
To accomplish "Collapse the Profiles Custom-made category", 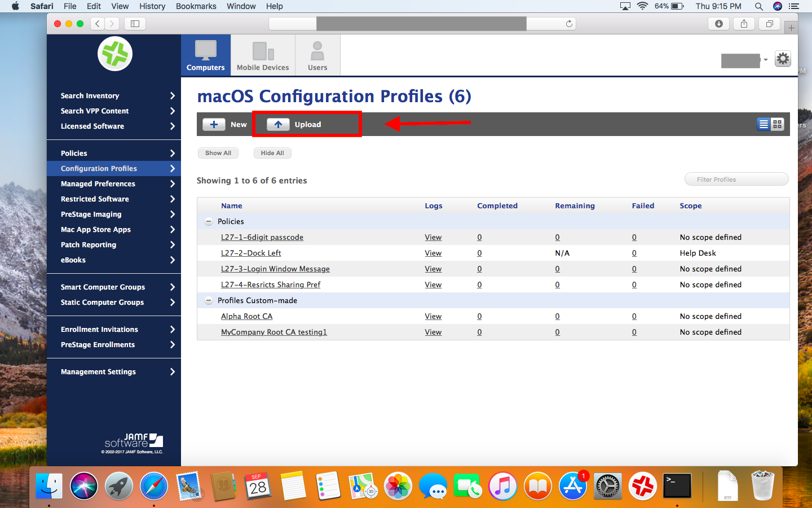I will click(209, 301).
